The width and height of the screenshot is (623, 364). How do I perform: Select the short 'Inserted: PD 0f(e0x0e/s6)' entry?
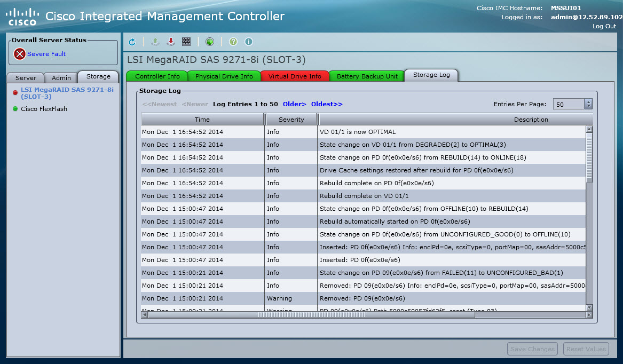(x=364, y=260)
